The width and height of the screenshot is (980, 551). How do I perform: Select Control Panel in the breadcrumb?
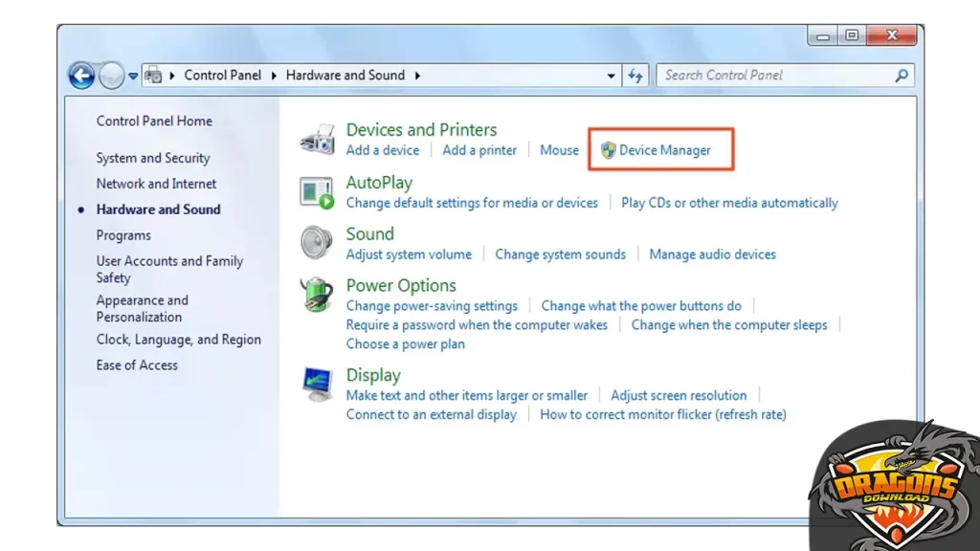pos(222,76)
